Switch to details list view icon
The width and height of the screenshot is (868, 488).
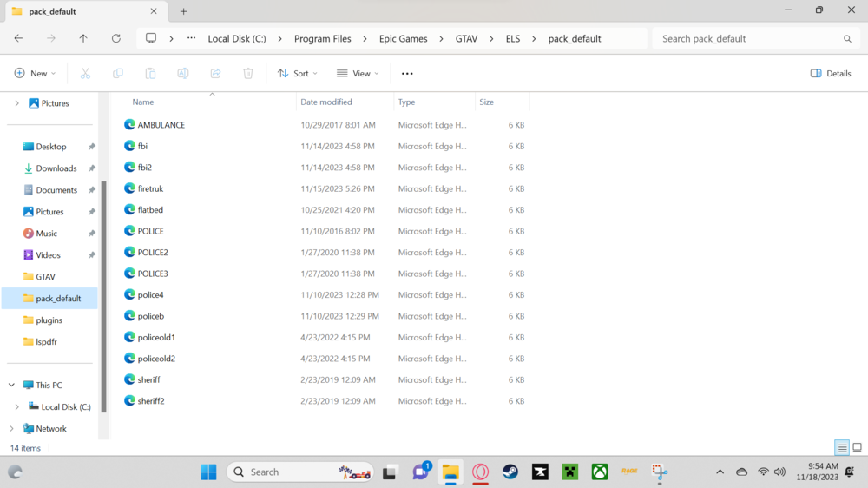(x=842, y=447)
